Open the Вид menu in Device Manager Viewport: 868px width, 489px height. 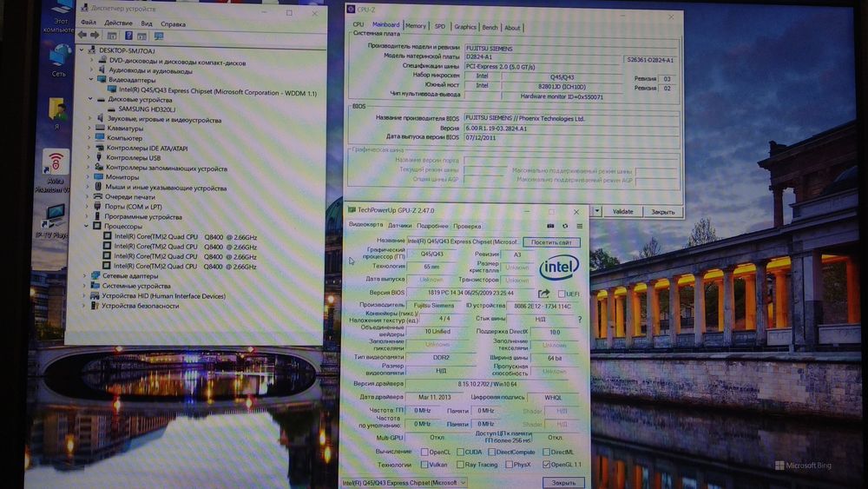click(147, 23)
